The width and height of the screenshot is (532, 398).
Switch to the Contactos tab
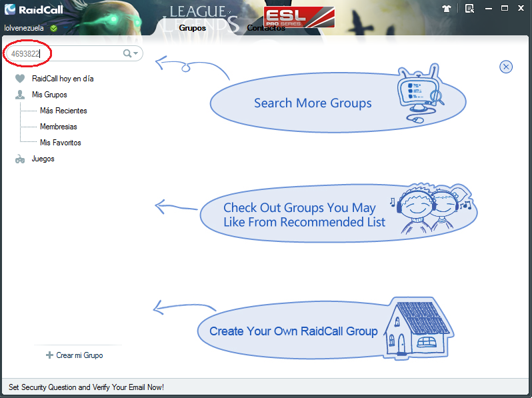[266, 28]
